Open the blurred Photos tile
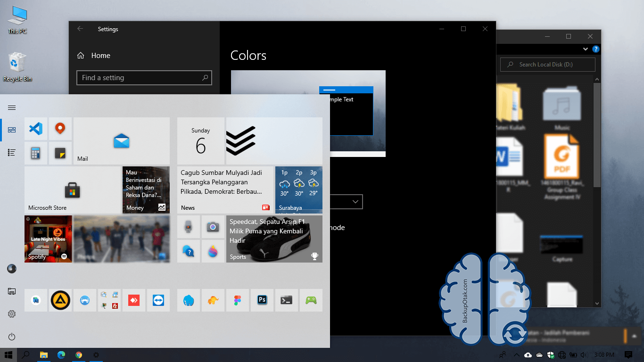This screenshot has width=644, height=362. point(122,239)
